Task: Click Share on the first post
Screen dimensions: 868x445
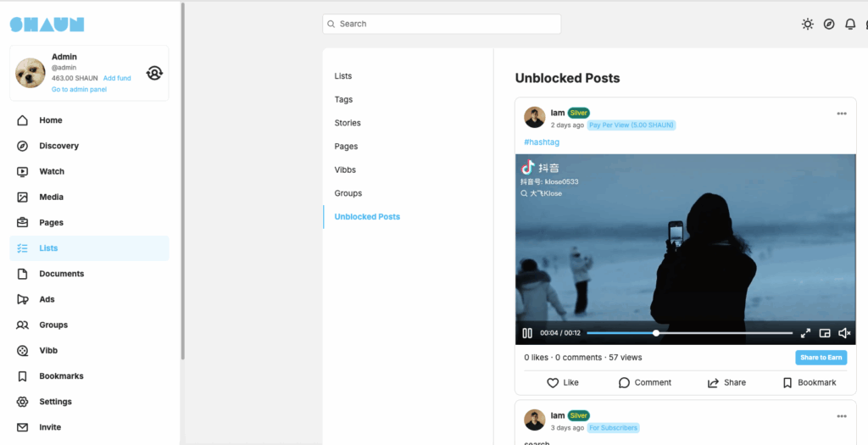Action: 726,382
